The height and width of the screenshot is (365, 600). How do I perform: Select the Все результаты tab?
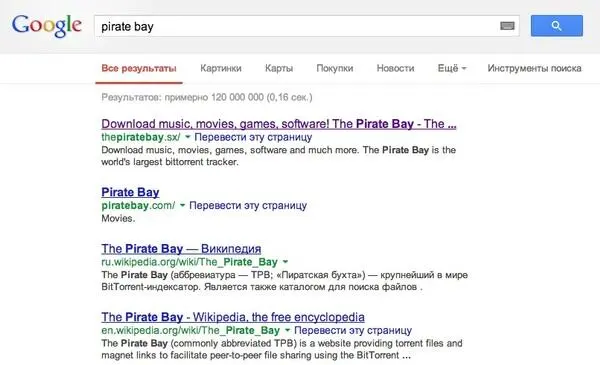click(x=139, y=68)
